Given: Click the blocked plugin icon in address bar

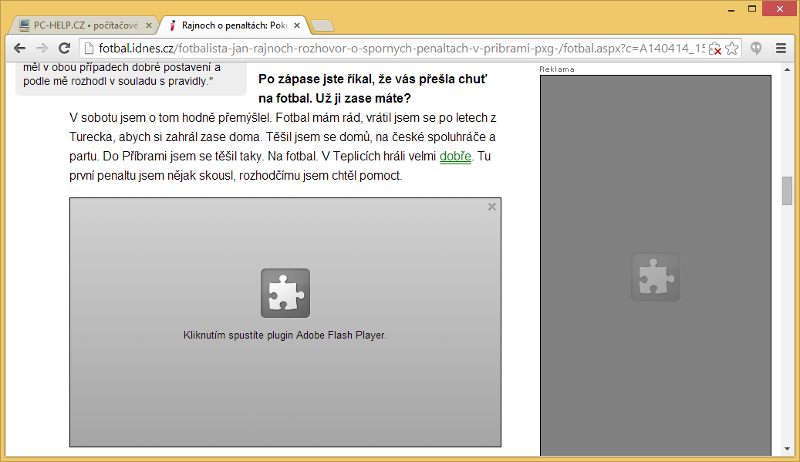Looking at the screenshot, I should coord(714,48).
